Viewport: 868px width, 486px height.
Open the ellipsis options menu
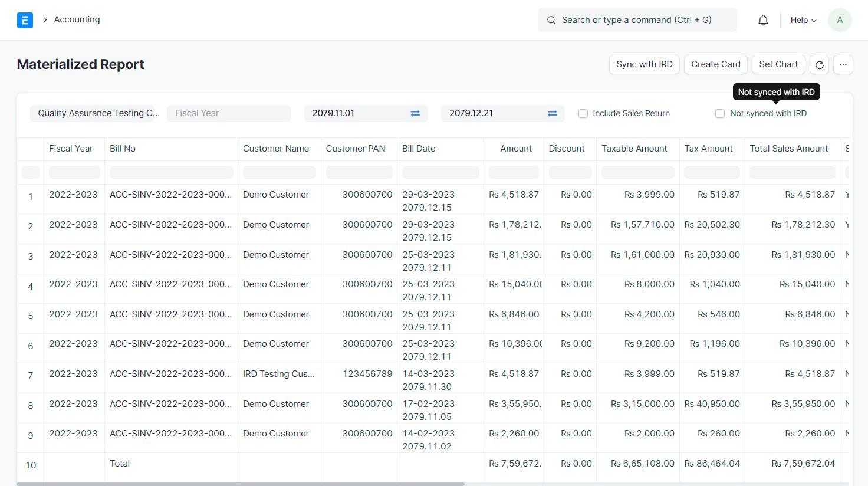coord(843,64)
